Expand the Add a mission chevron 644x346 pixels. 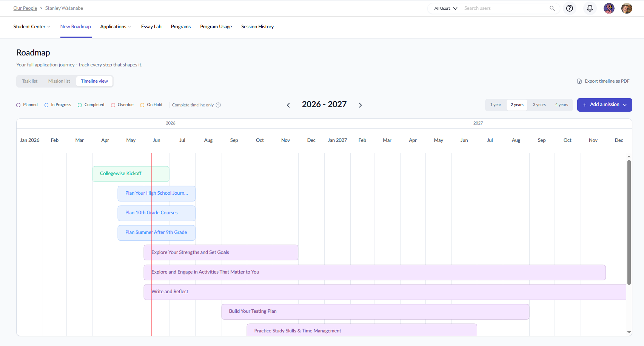(625, 105)
